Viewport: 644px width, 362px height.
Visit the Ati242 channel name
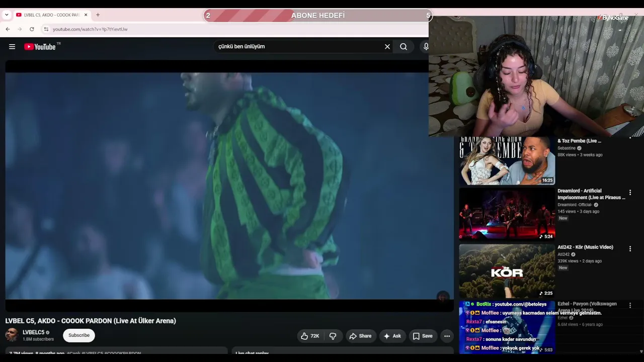(563, 254)
